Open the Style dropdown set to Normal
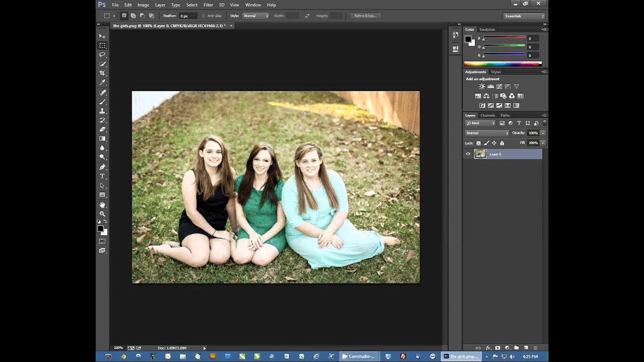The width and height of the screenshot is (644, 362). point(256,16)
